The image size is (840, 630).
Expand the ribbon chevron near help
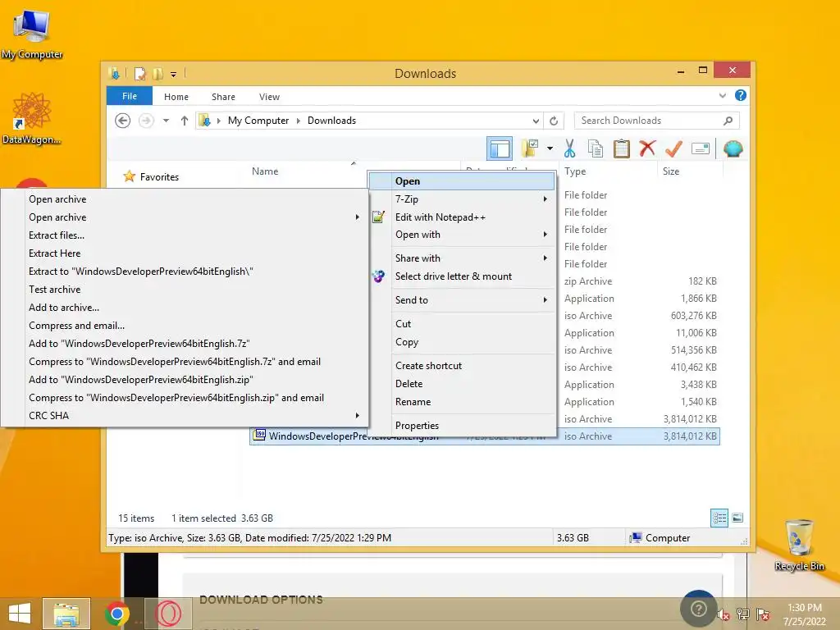723,96
